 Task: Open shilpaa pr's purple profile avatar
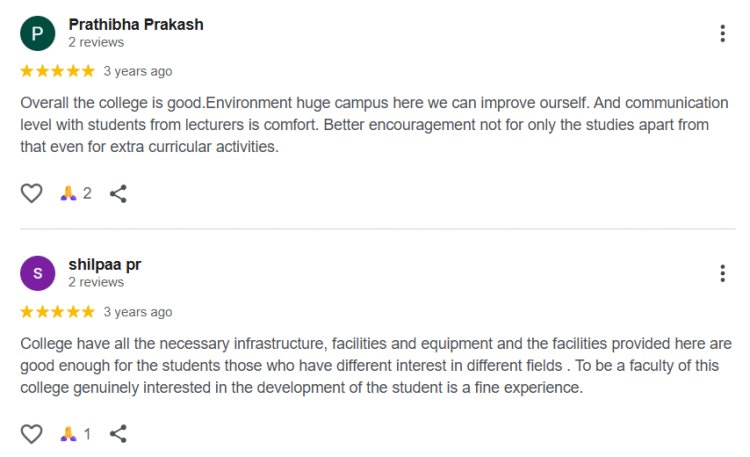[x=37, y=273]
